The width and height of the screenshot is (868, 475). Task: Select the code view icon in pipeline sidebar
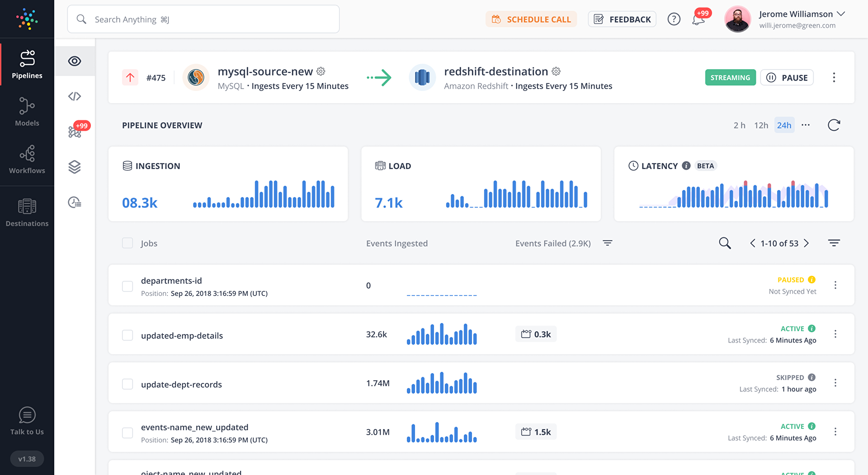[75, 96]
